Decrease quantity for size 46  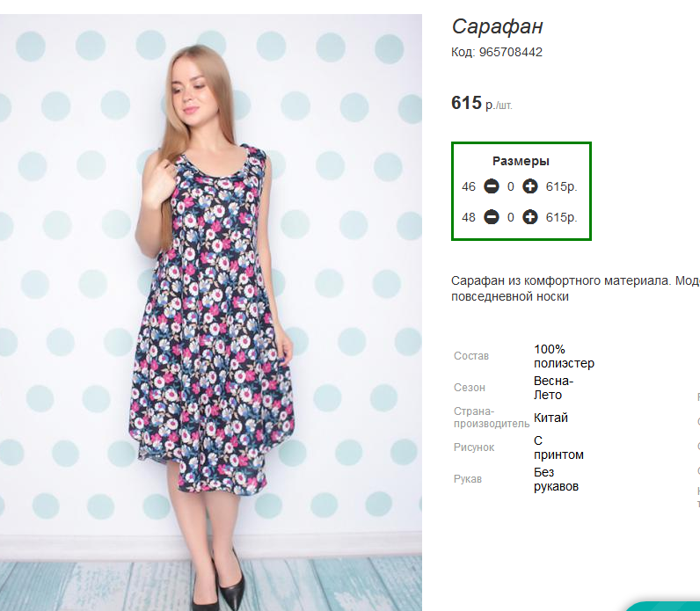pos(492,186)
